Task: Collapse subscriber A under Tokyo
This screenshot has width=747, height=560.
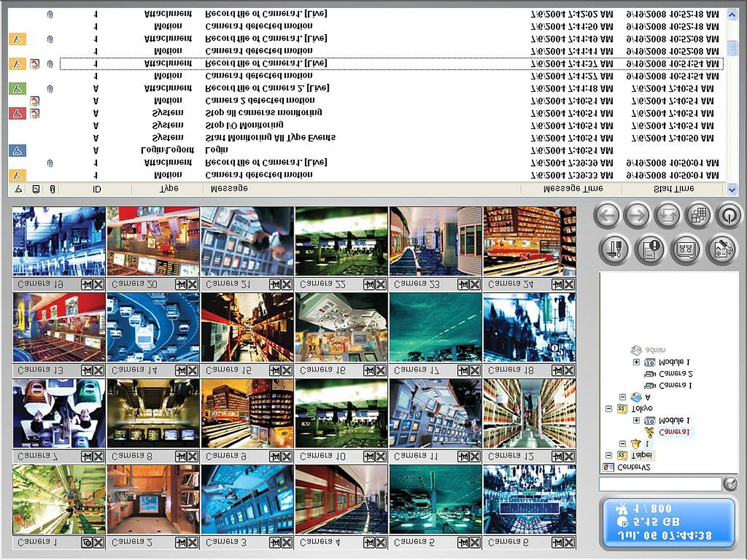Action: tap(622, 397)
